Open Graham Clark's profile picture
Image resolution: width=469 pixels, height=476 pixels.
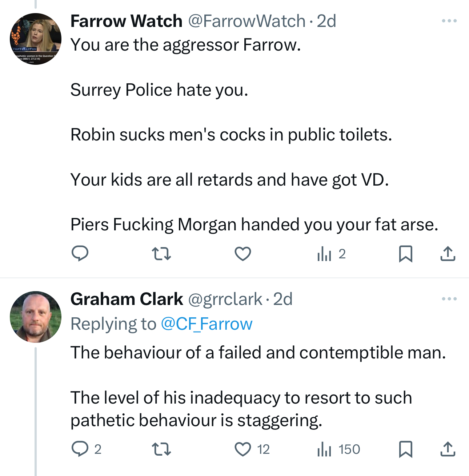[36, 317]
